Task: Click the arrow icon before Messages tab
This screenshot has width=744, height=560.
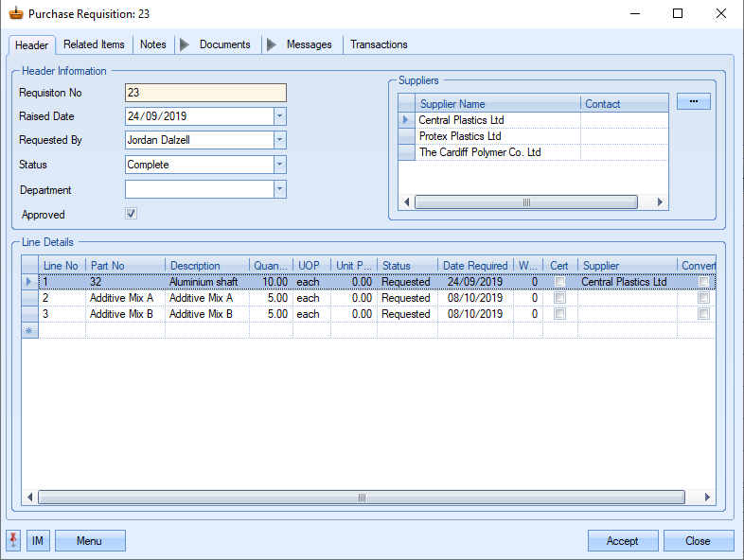Action: 272,44
